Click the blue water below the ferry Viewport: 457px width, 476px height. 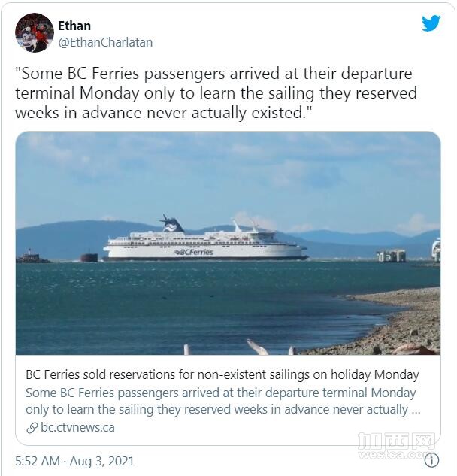tap(188, 301)
